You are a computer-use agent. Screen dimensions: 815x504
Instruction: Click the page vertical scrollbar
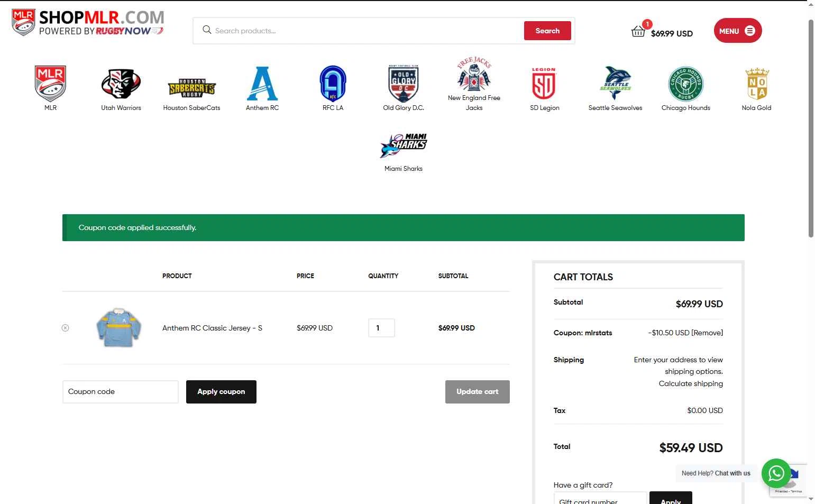[x=811, y=129]
